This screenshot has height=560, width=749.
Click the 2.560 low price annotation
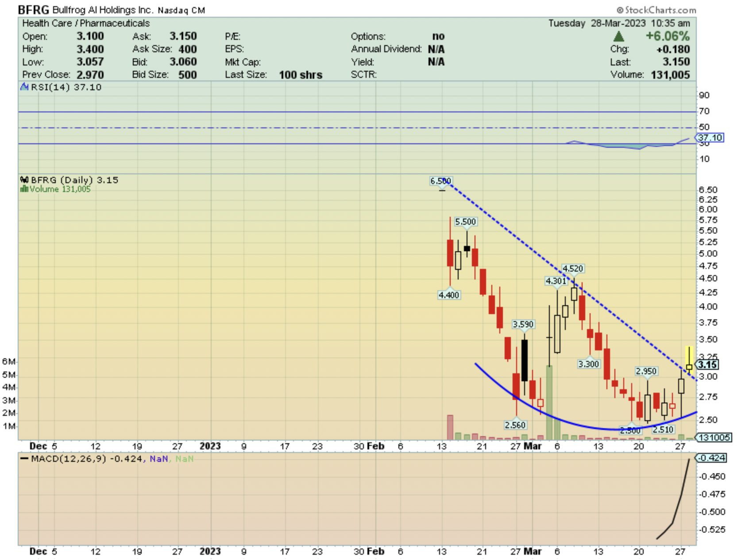tap(515, 425)
